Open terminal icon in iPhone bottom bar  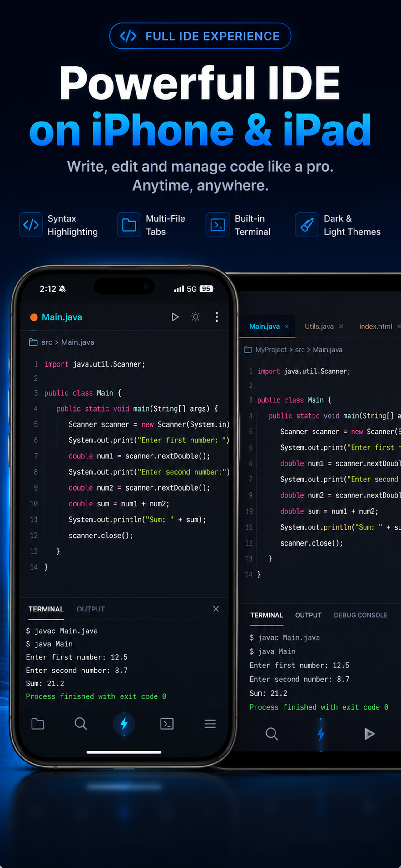tap(167, 723)
